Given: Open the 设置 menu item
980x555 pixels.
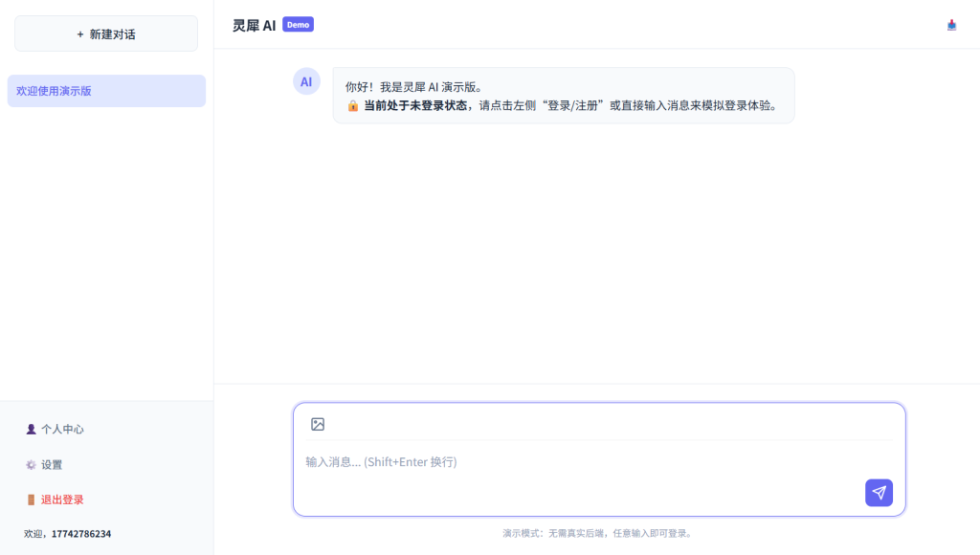Looking at the screenshot, I should point(52,465).
